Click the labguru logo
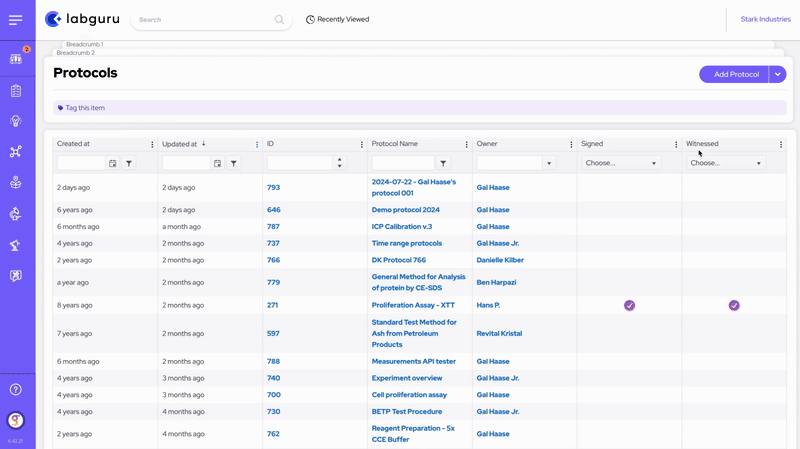Screen dimensions: 800x449 [x=82, y=19]
